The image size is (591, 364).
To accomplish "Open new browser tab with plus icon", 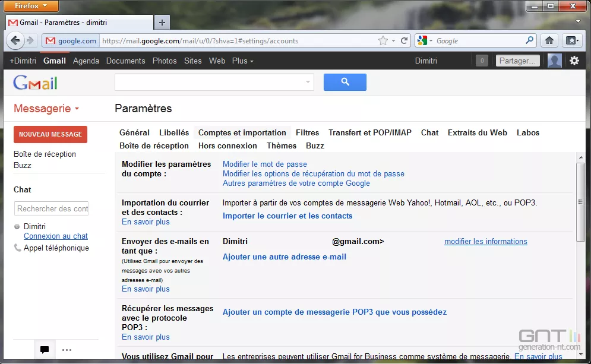I will pos(162,23).
